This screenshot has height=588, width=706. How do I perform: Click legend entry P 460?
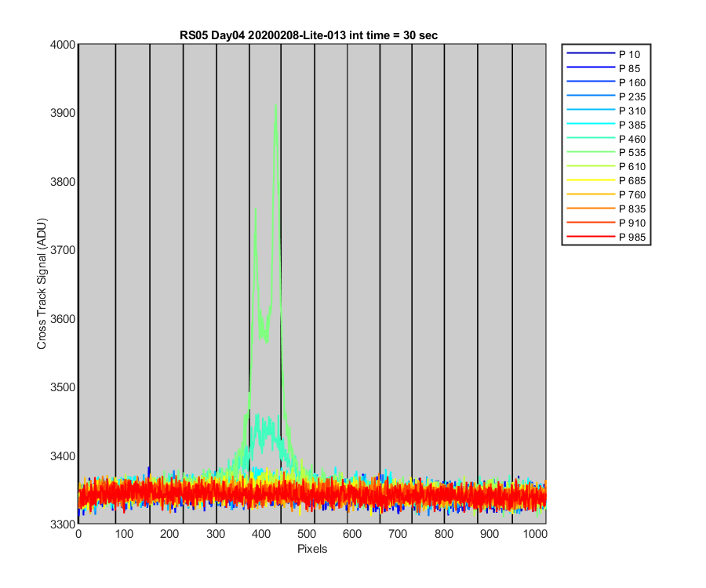(x=606, y=139)
